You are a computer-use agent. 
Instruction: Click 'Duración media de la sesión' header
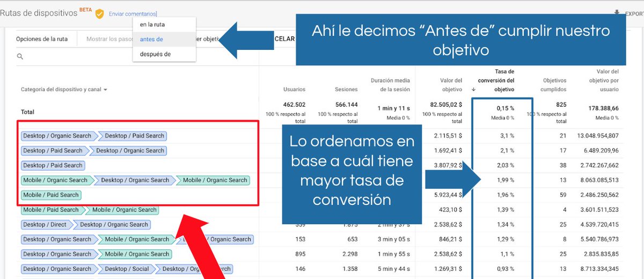[x=390, y=85]
